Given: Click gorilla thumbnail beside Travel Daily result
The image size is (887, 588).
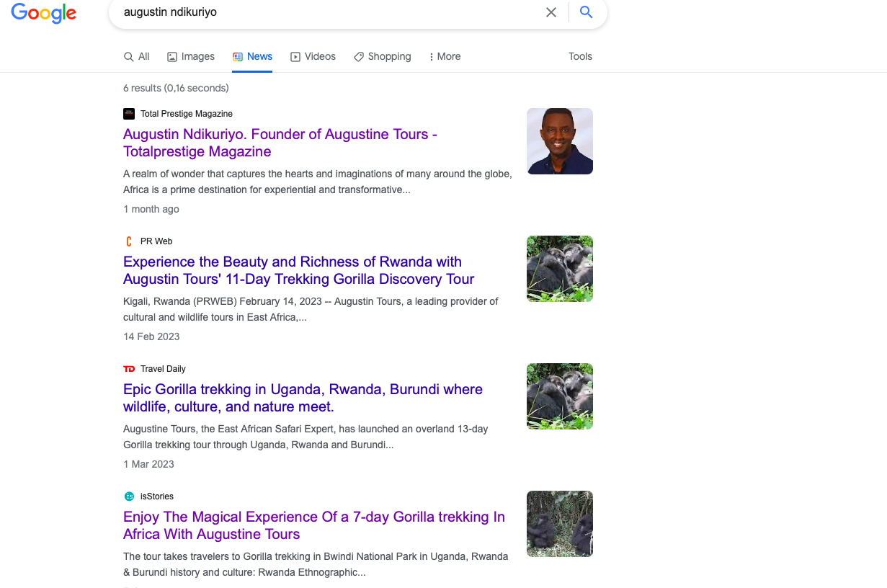Looking at the screenshot, I should (560, 396).
